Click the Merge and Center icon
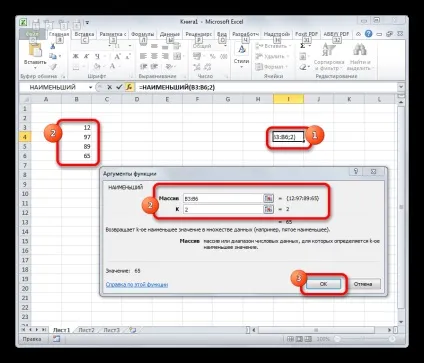This screenshot has height=363, width=424. (177, 56)
